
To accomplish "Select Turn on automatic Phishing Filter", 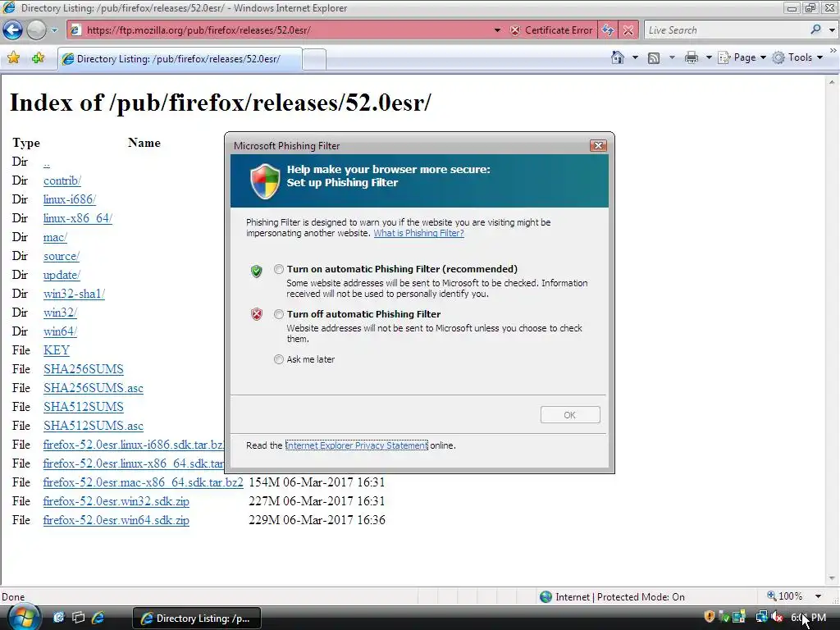I will point(279,269).
